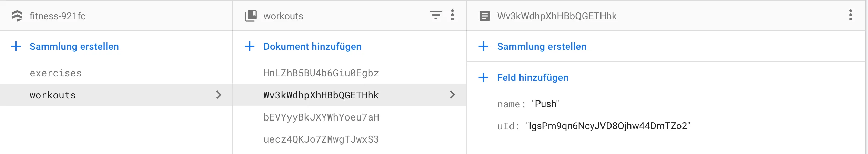
Task: Click Feld hinzufügen
Action: click(x=533, y=77)
